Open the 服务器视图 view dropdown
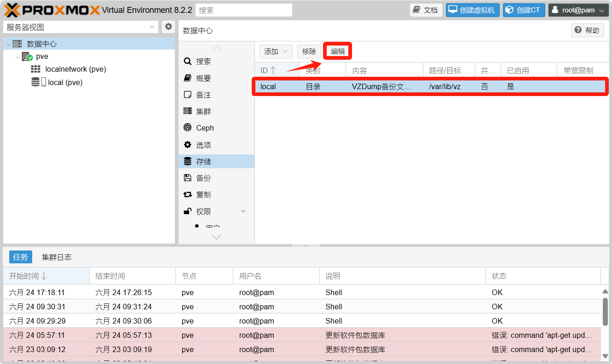 (x=81, y=27)
